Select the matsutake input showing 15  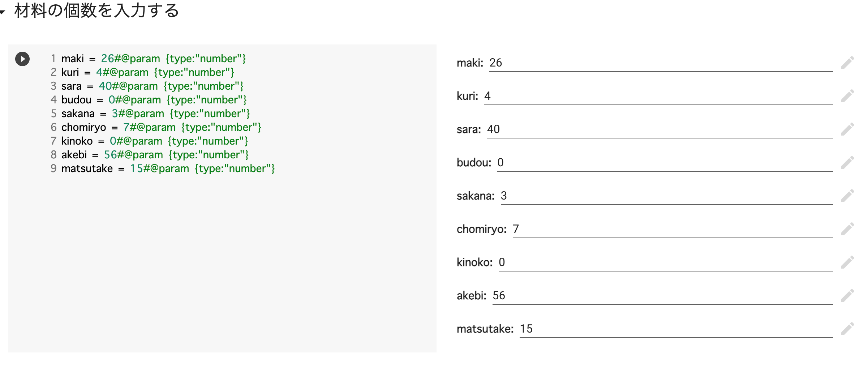click(676, 329)
